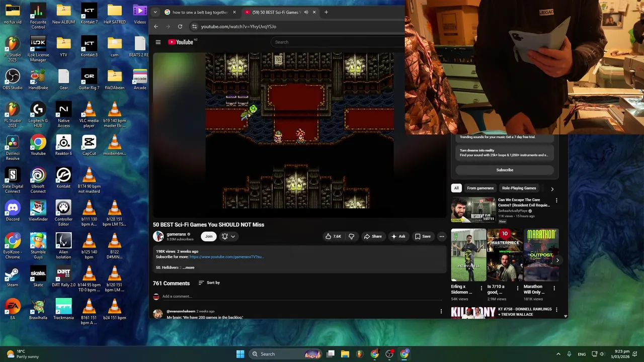Select the DaVinci Resolve desktop icon
The image size is (644, 362).
[13, 148]
